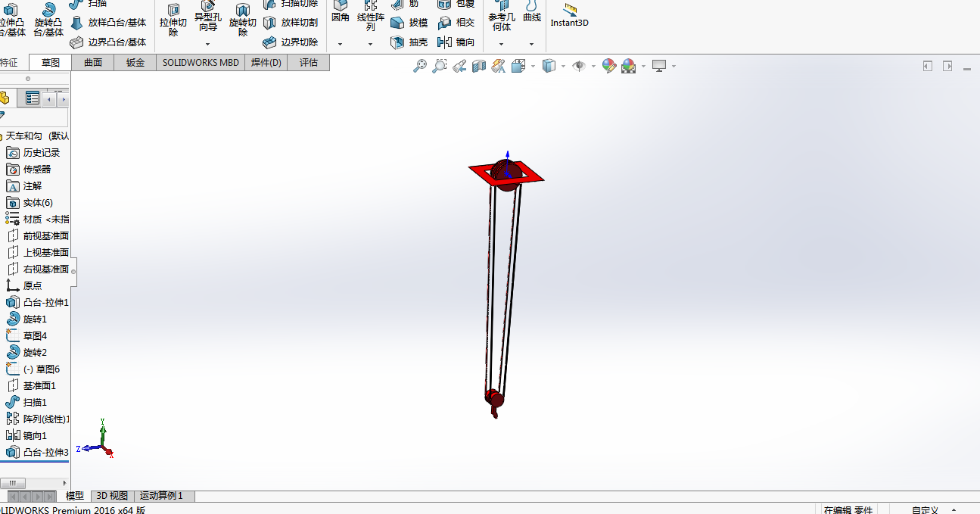Open the Hide/Show Items dropdown arrow

point(594,67)
